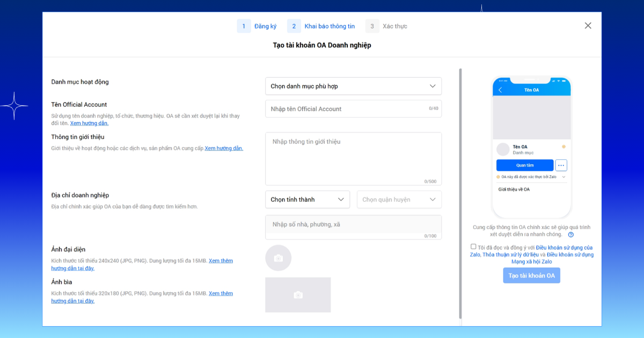This screenshot has height=338, width=644.
Task: Click the avatar photo upload camera icon
Action: click(x=278, y=258)
